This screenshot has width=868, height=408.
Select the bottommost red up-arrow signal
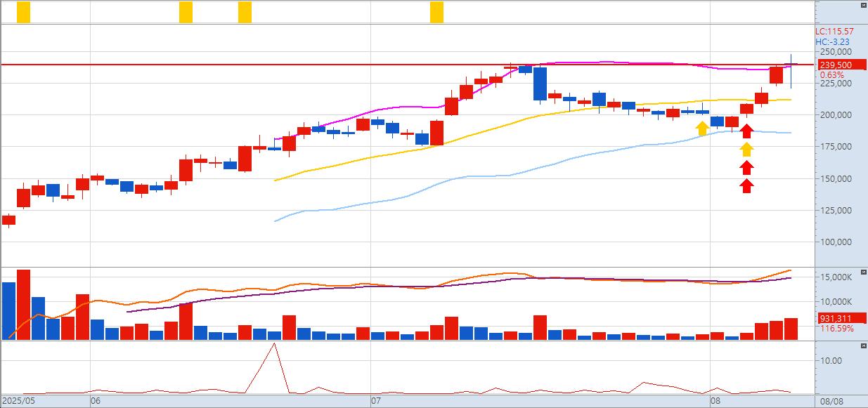pos(747,185)
